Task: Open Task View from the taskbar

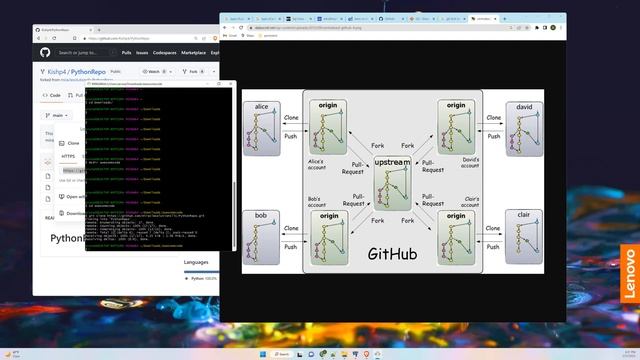Action: [x=300, y=354]
